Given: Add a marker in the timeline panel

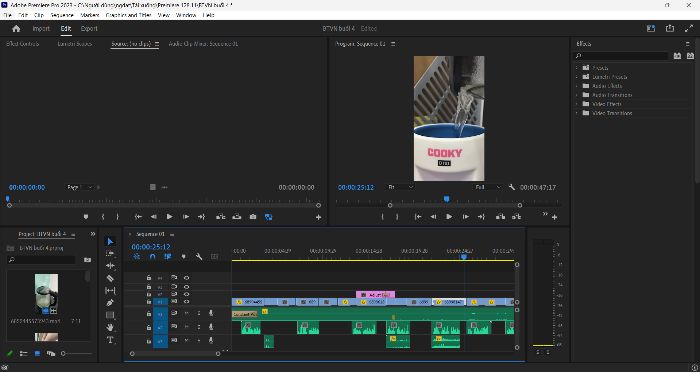Looking at the screenshot, I should 183,257.
